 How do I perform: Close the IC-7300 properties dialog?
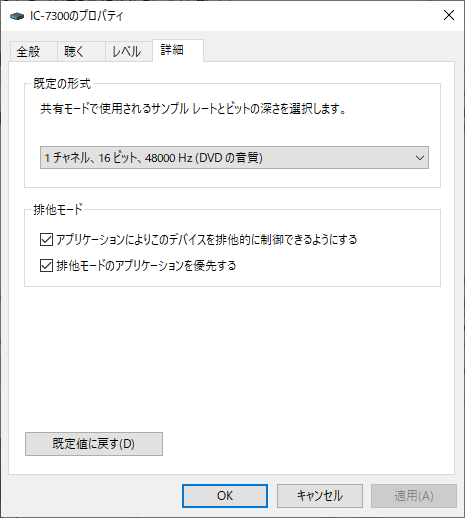[x=449, y=15]
